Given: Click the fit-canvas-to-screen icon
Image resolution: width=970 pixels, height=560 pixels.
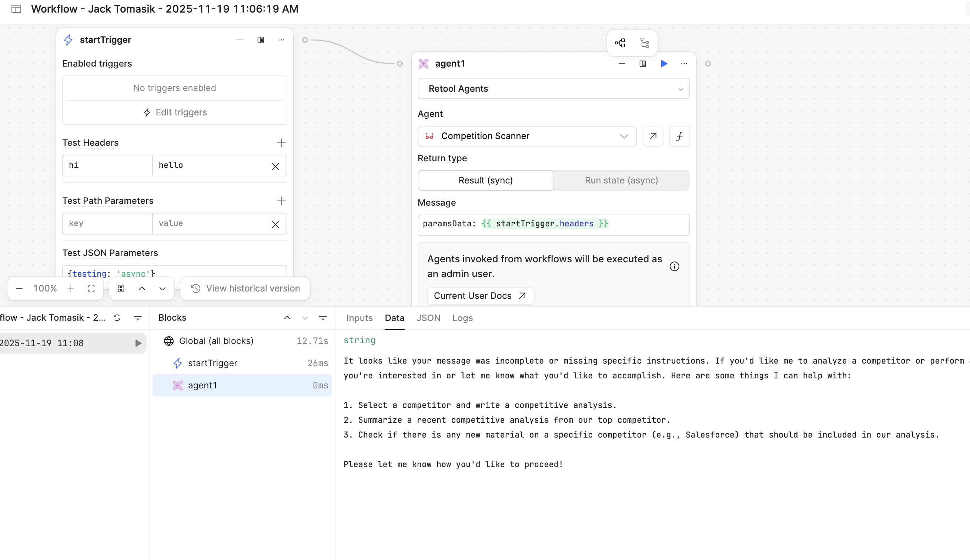Looking at the screenshot, I should click(91, 289).
